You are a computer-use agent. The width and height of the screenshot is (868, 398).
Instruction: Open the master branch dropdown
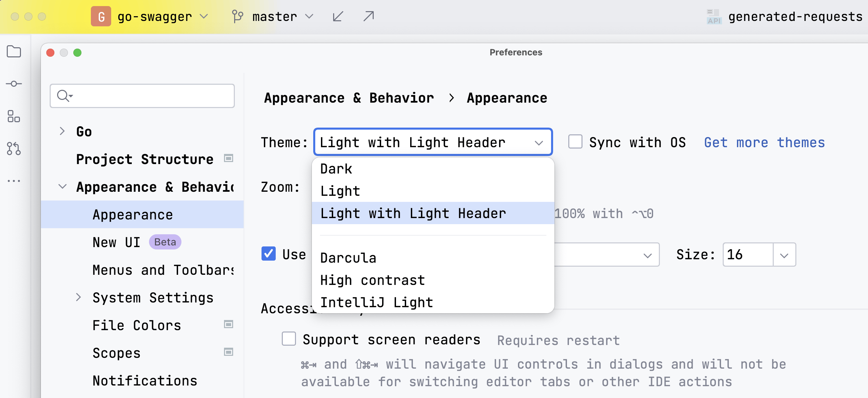274,16
